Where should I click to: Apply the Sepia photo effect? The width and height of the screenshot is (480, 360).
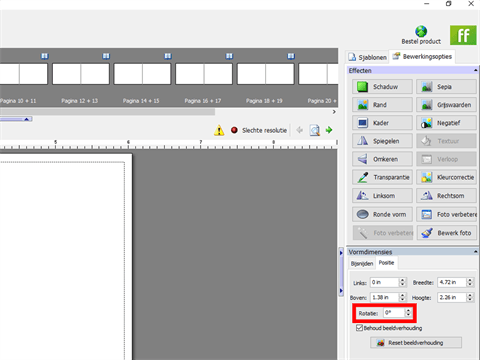[446, 87]
